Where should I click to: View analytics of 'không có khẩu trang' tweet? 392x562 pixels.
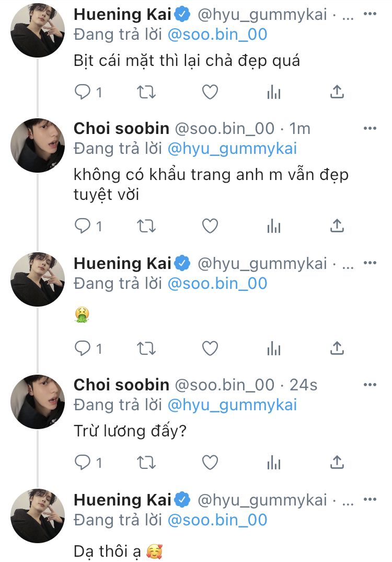(273, 226)
